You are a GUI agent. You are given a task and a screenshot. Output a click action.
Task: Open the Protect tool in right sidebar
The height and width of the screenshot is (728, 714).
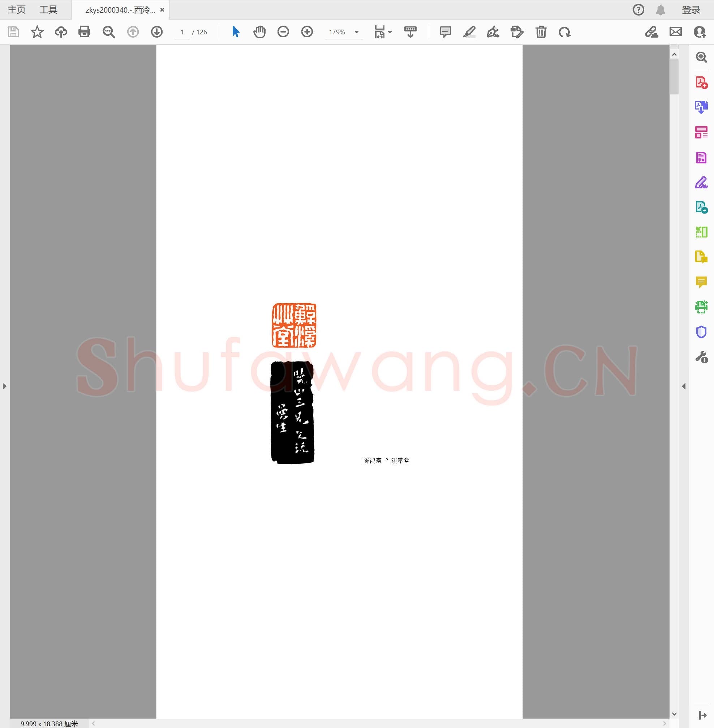pos(701,332)
